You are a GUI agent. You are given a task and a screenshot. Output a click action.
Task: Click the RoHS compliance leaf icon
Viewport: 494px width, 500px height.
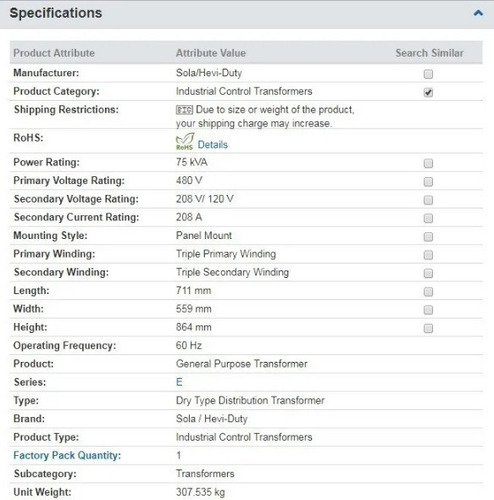point(185,142)
